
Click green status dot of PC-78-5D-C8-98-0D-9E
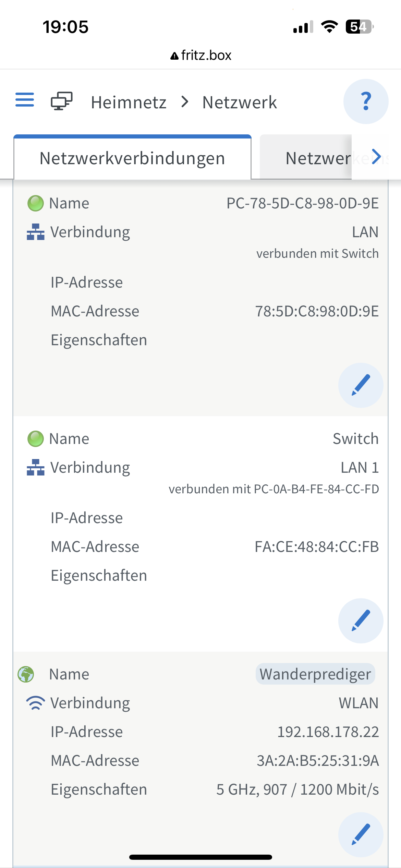point(35,203)
